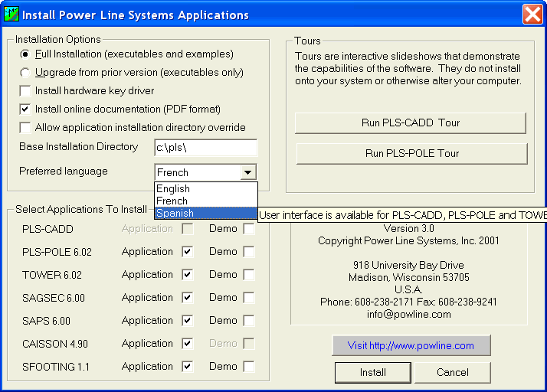Screen dimensions: 547x392
Task: Pick English from the language list
Action: [x=206, y=188]
